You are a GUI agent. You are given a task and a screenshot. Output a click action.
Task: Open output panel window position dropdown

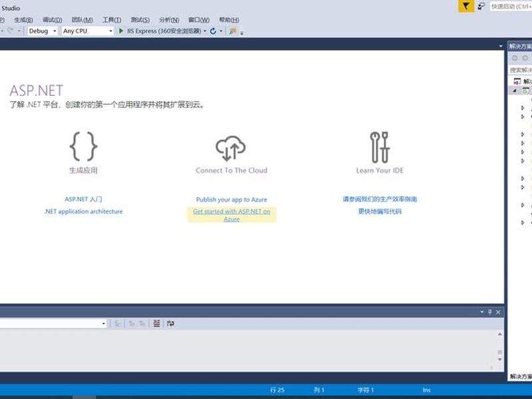pos(481,311)
